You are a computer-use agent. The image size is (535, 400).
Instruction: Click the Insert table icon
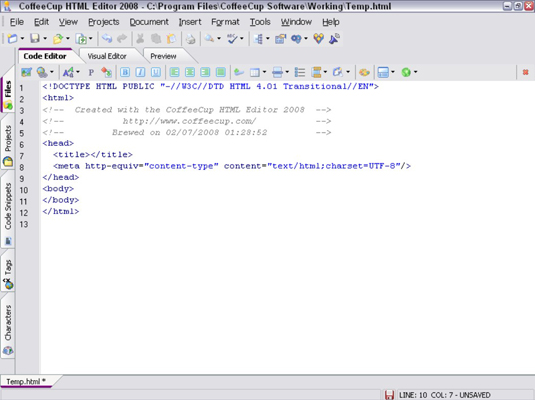255,72
